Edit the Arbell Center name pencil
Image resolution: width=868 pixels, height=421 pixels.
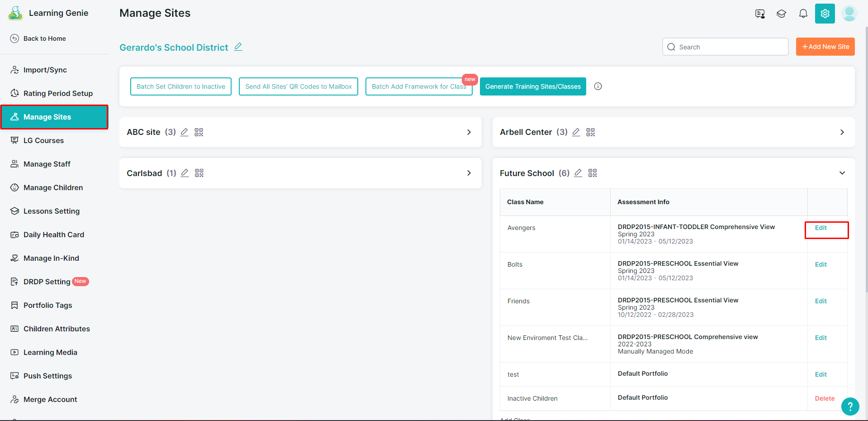(576, 132)
